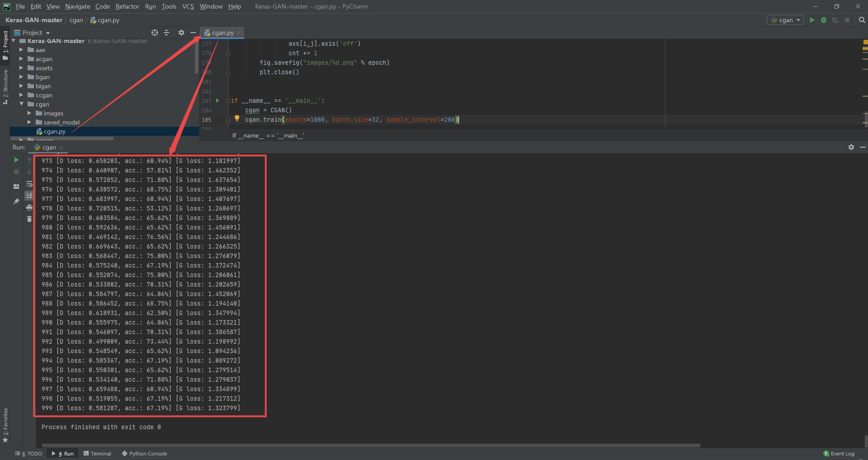The width and height of the screenshot is (868, 460).
Task: Click the down-arrow in Run panel
Action: pos(29,172)
